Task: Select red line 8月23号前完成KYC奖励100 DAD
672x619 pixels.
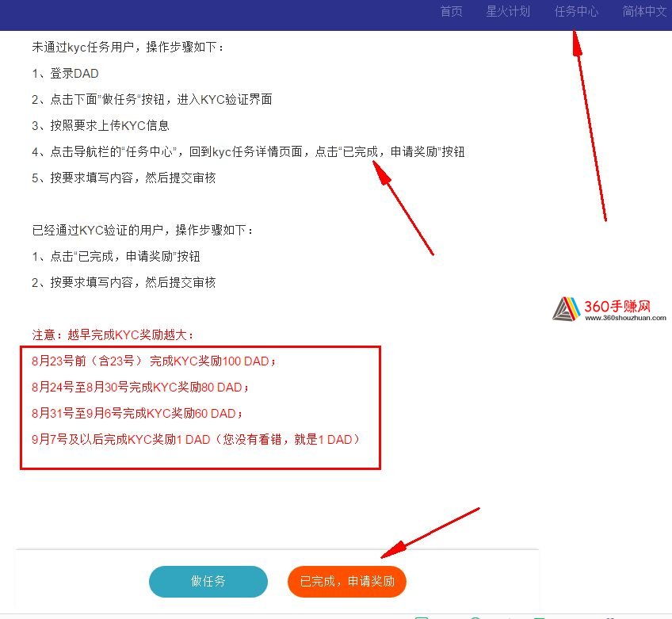Action: [x=154, y=361]
